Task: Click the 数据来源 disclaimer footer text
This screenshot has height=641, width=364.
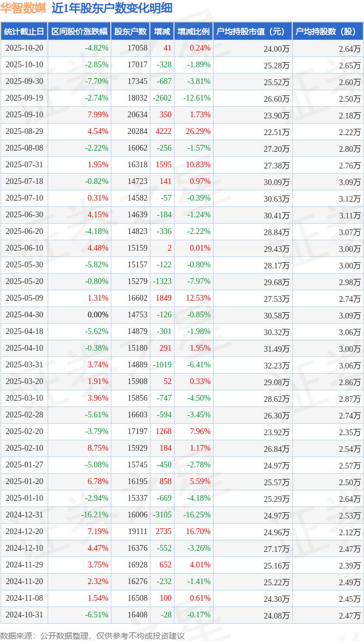Action: point(93,635)
